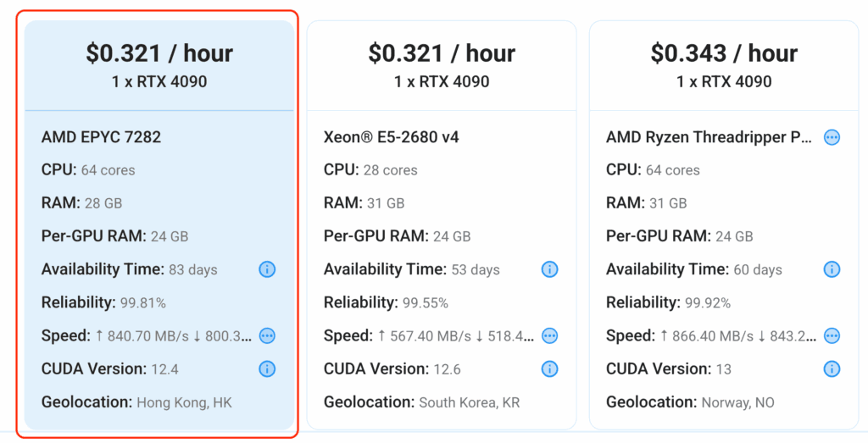The width and height of the screenshot is (868, 443).
Task: Click the RAM 28 GB row
Action: [81, 203]
